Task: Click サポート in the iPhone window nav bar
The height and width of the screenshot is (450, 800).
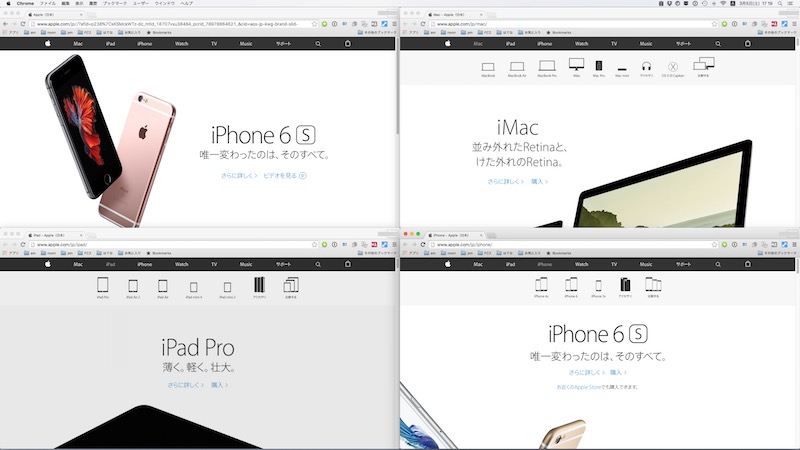Action: click(683, 264)
